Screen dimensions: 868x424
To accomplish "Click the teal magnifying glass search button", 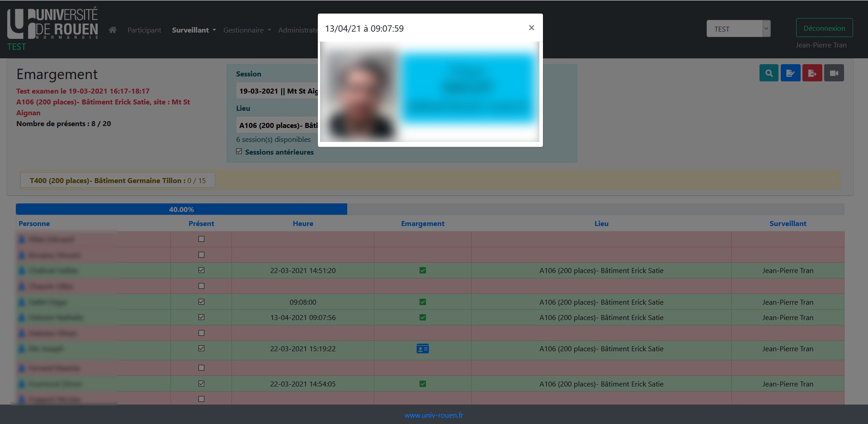I will (x=769, y=73).
